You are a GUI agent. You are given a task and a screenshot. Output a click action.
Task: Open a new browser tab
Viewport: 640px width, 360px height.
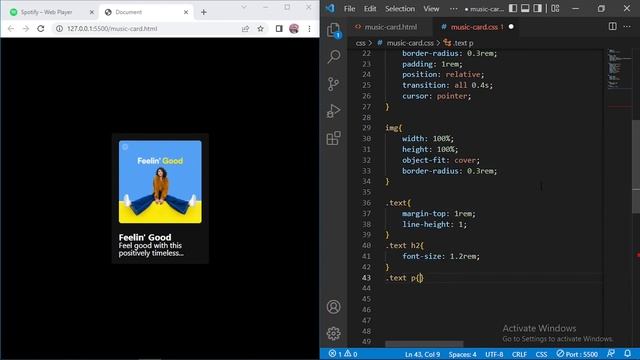coord(204,12)
